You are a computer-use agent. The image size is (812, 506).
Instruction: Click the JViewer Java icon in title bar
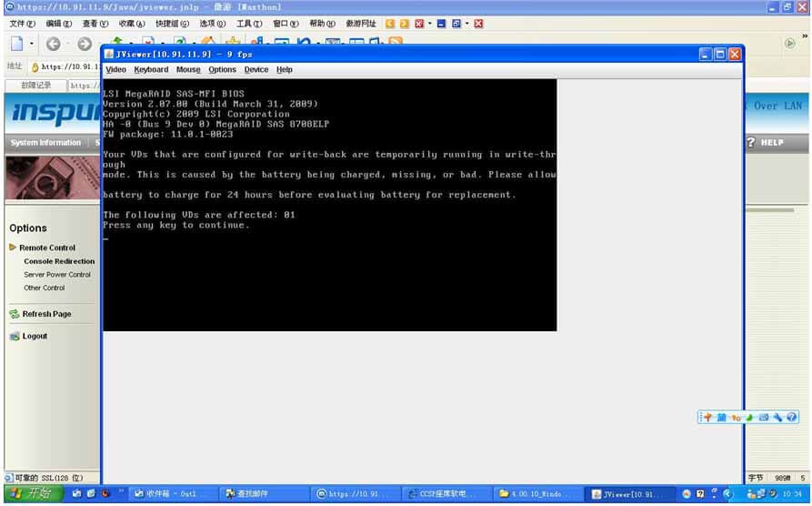110,55
